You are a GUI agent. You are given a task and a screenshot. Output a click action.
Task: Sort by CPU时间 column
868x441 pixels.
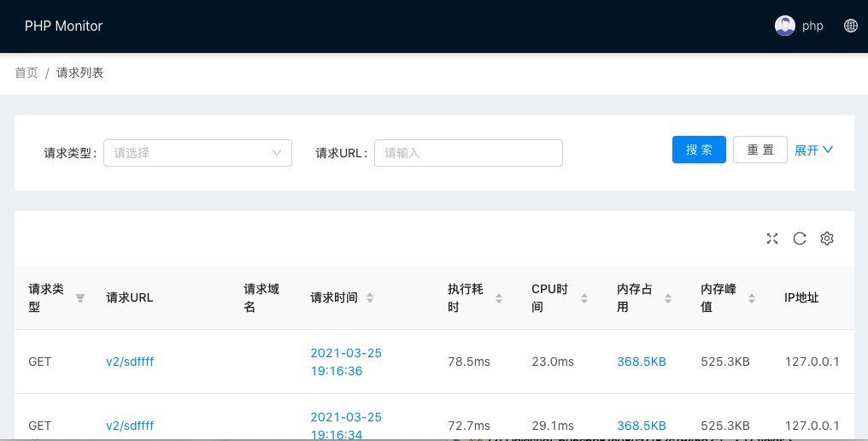coord(584,298)
